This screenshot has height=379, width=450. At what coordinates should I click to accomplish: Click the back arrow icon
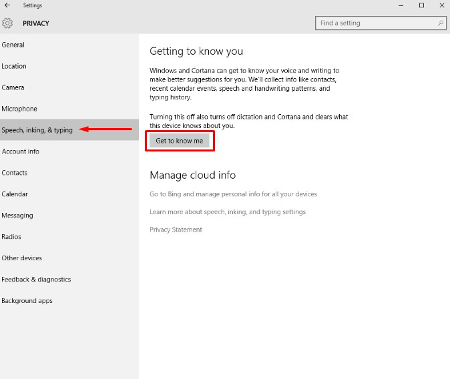[x=7, y=5]
